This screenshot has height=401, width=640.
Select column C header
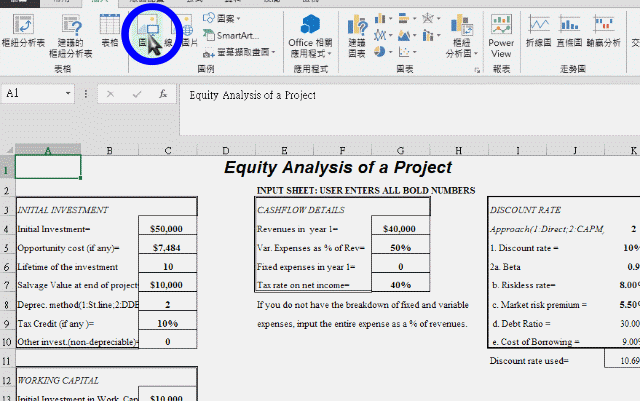coord(168,150)
